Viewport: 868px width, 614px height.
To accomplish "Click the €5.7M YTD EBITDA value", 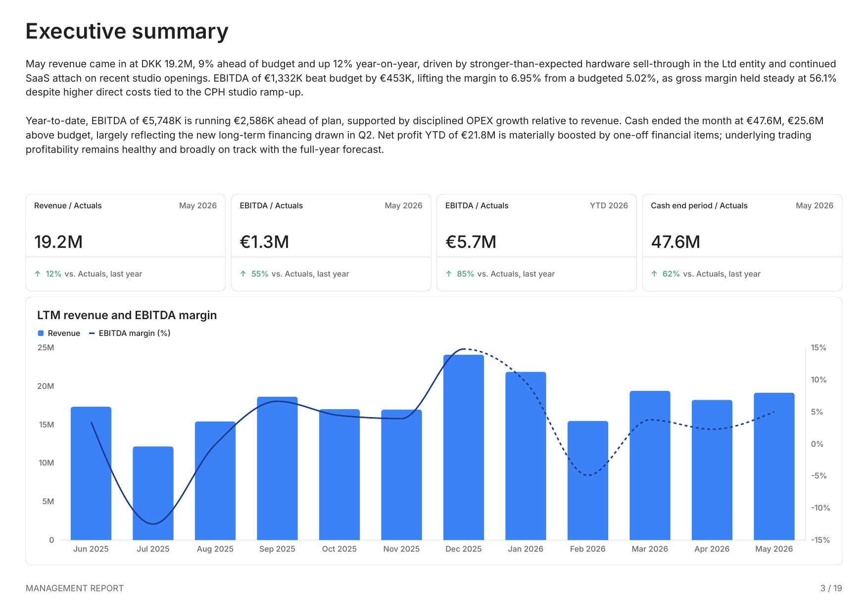I will (471, 242).
